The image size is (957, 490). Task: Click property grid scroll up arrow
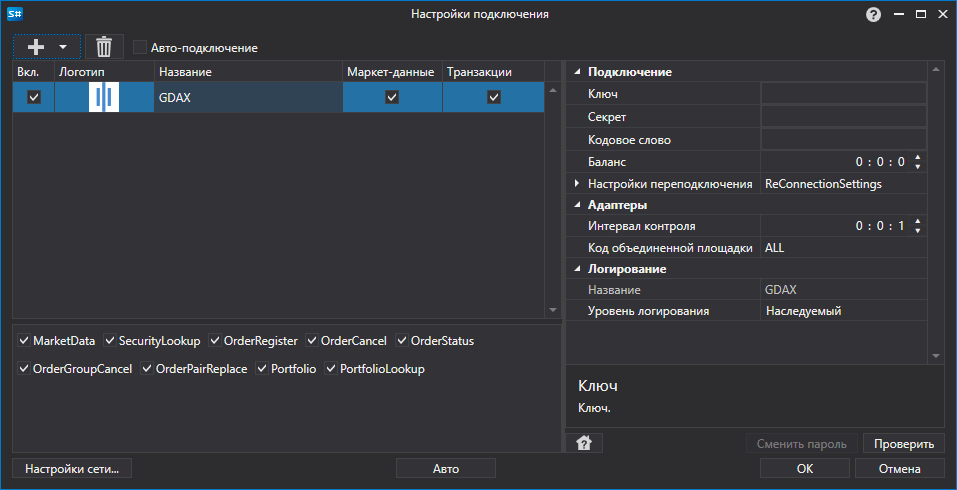tap(936, 70)
